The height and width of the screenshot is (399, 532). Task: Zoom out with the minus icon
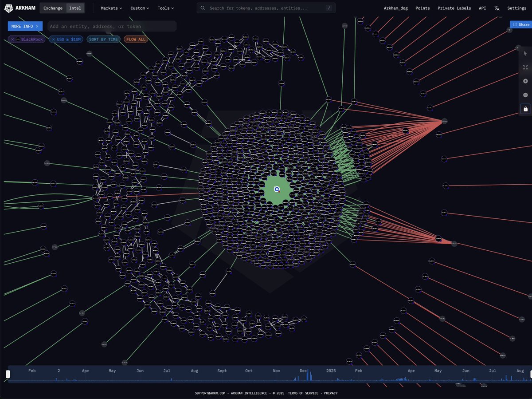point(525,95)
